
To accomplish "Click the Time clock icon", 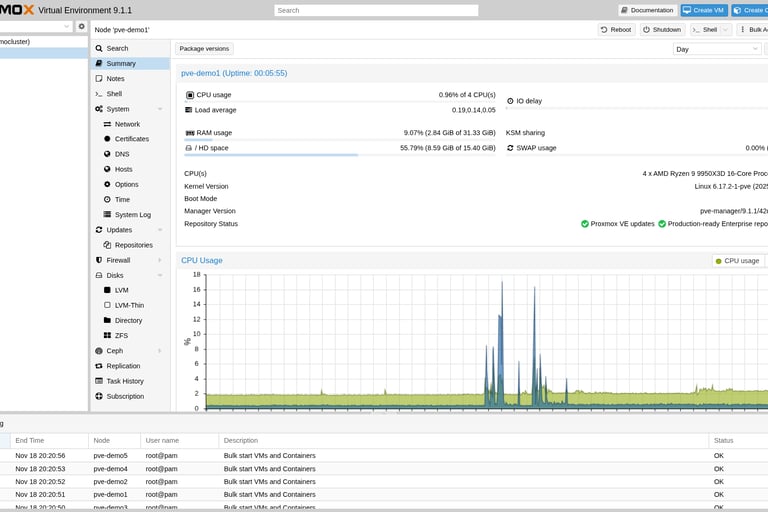I will tap(107, 199).
